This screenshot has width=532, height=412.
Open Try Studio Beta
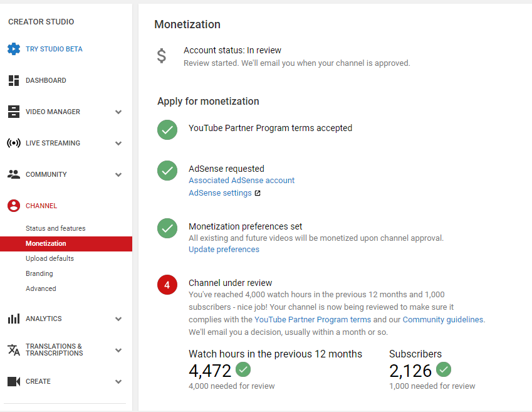54,49
